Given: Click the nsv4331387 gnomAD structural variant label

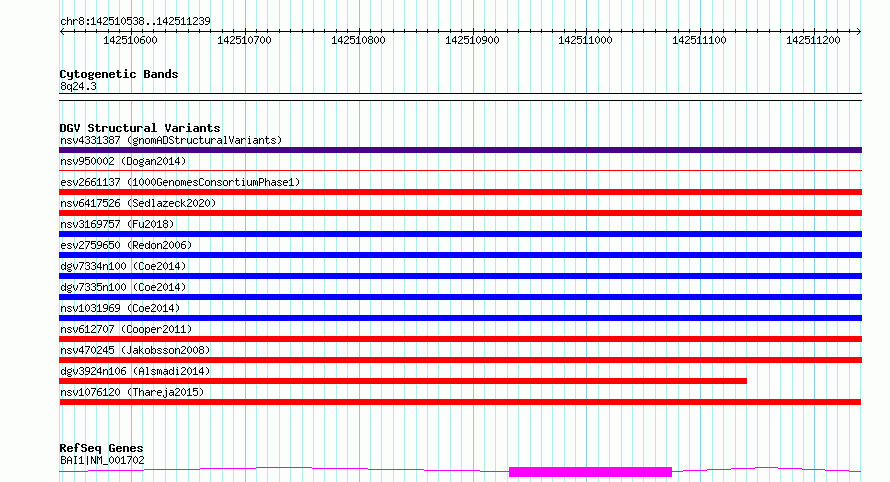Looking at the screenshot, I should (x=171, y=140).
